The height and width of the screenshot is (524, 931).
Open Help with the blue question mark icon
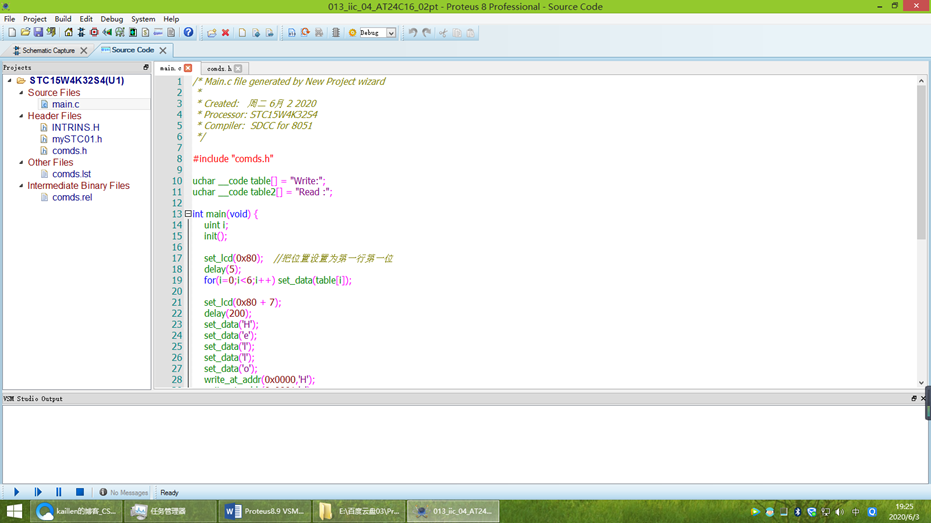pyautogui.click(x=188, y=33)
